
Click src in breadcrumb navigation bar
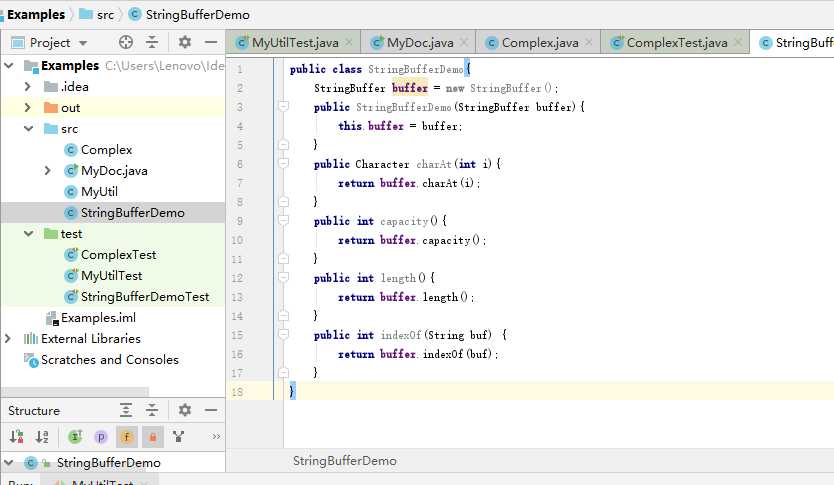click(97, 14)
